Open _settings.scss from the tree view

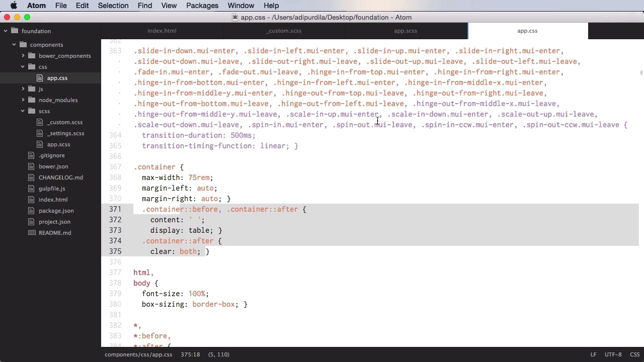[66, 133]
